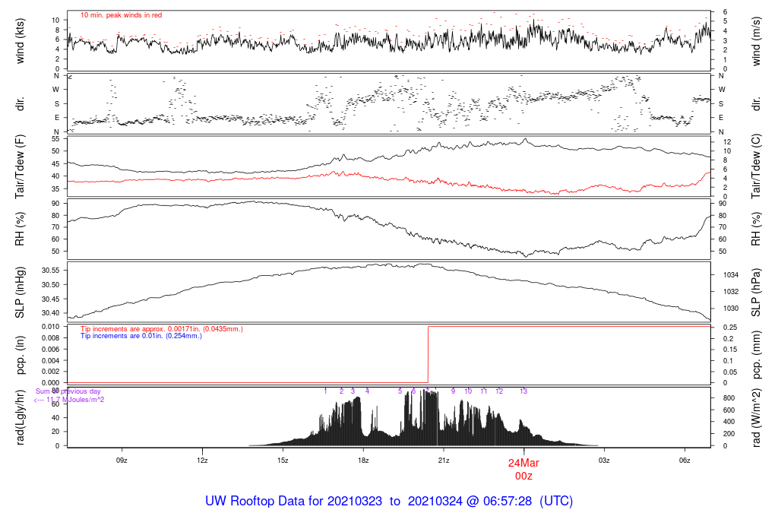Click the left 'wind (kts)' axis label
Screen dimensions: 778x532
pos(20,41)
